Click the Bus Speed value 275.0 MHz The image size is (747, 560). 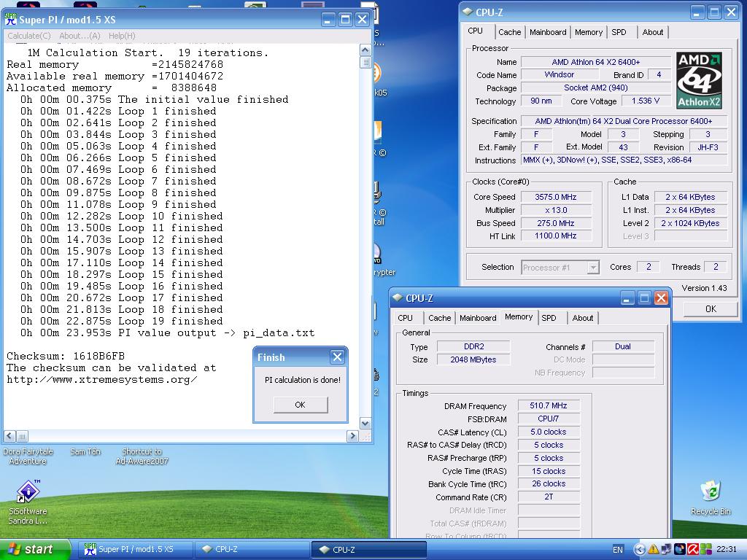point(556,223)
